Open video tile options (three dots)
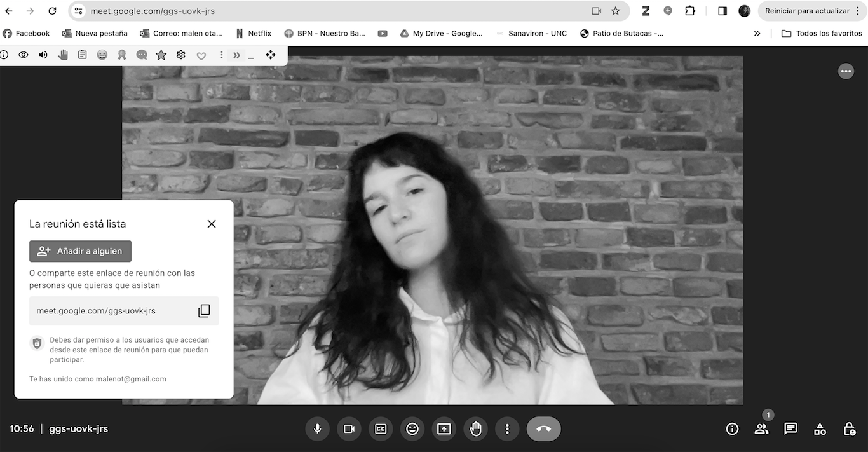Viewport: 868px width, 452px height. pos(846,71)
